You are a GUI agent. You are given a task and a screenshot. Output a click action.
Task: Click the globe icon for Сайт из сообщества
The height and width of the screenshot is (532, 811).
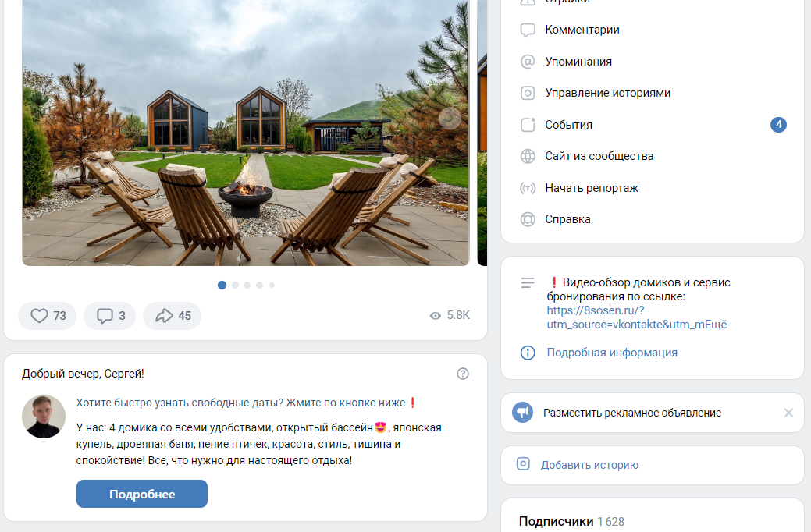[x=528, y=156]
